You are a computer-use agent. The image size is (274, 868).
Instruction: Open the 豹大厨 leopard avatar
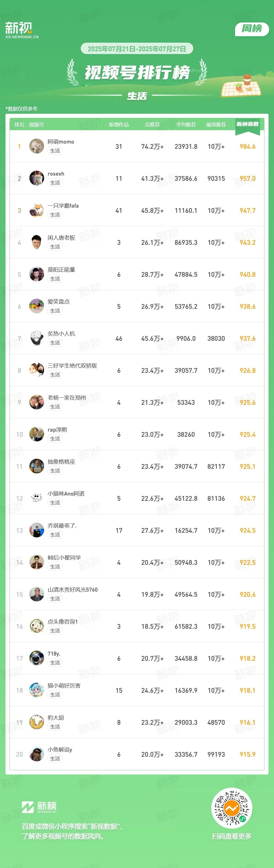coord(36,722)
